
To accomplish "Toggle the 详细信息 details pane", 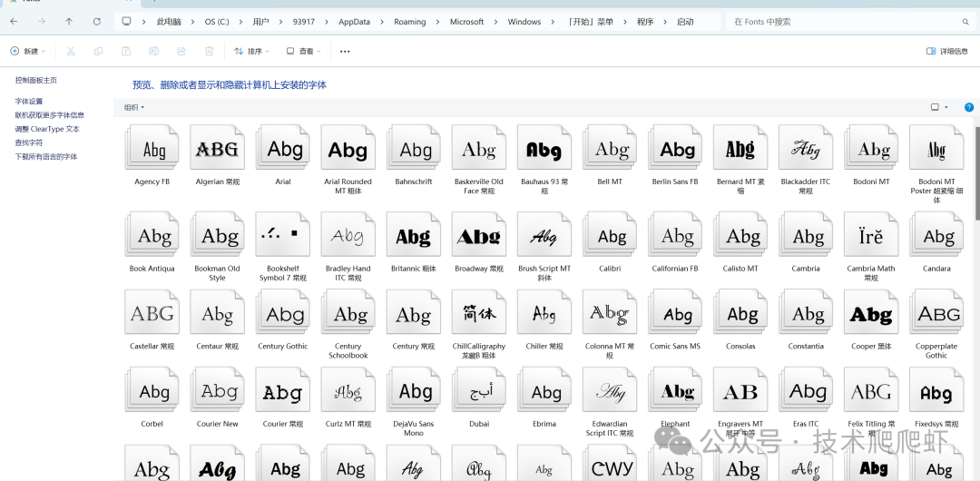I will 946,52.
